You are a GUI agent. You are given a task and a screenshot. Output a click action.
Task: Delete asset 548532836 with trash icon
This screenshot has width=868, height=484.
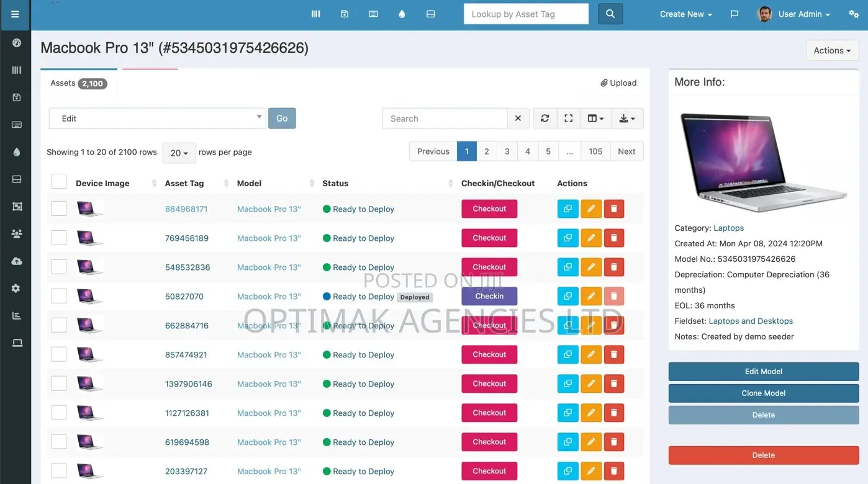[614, 267]
